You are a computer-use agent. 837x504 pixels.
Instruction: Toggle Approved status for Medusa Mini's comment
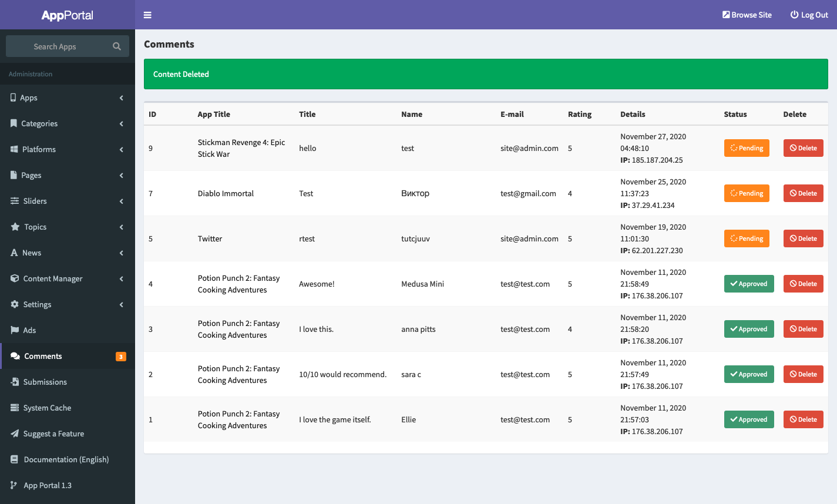[748, 284]
